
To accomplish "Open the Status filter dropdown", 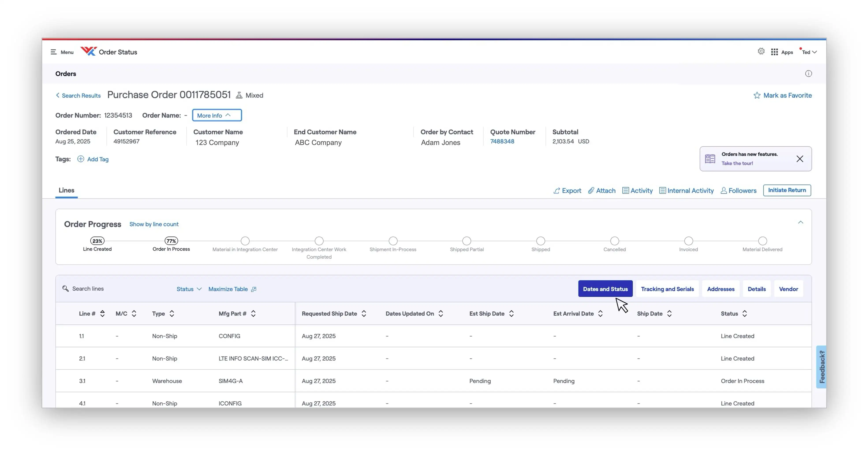I will click(189, 289).
